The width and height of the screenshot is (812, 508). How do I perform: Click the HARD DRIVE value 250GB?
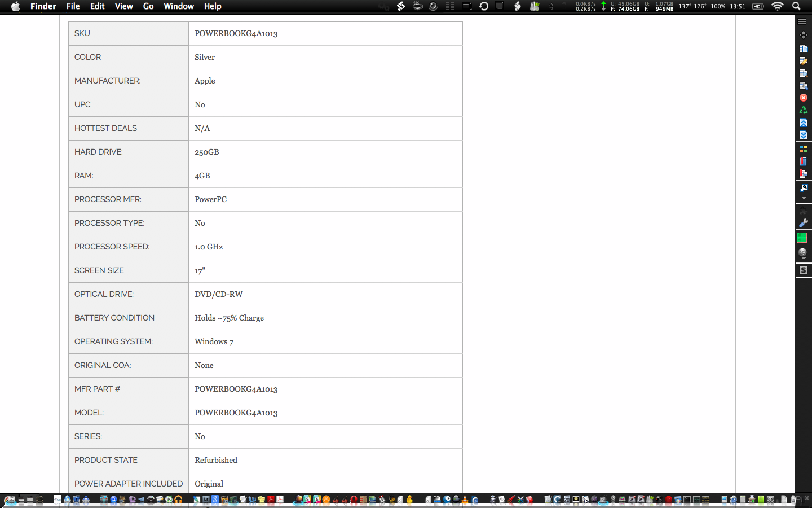click(206, 152)
